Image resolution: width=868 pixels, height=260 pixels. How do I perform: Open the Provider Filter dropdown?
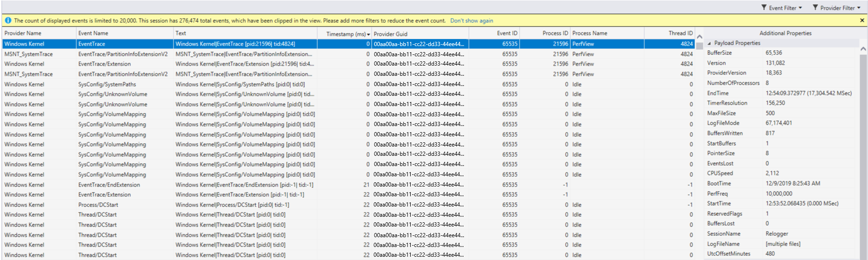tap(836, 7)
